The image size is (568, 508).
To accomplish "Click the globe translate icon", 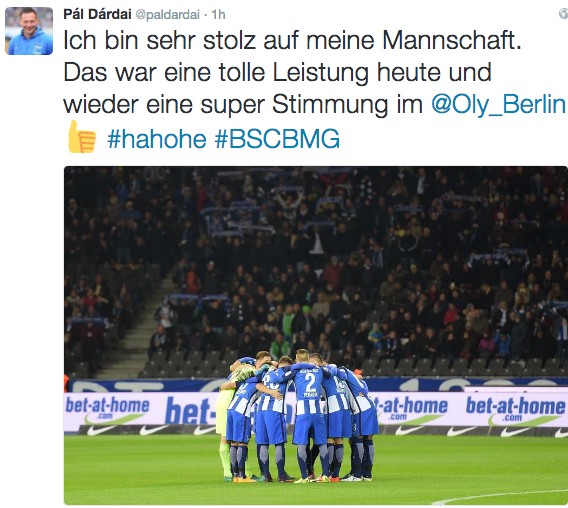I will 564,14.
